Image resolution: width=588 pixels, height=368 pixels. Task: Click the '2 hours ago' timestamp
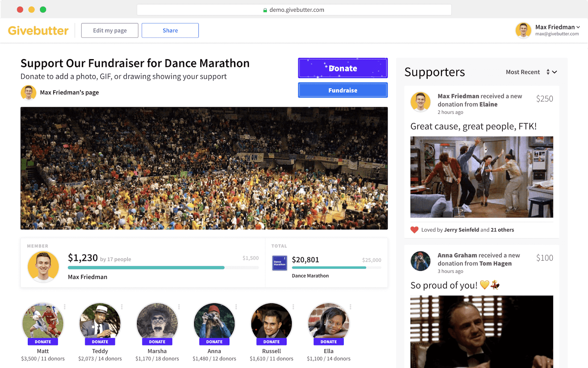click(x=450, y=112)
